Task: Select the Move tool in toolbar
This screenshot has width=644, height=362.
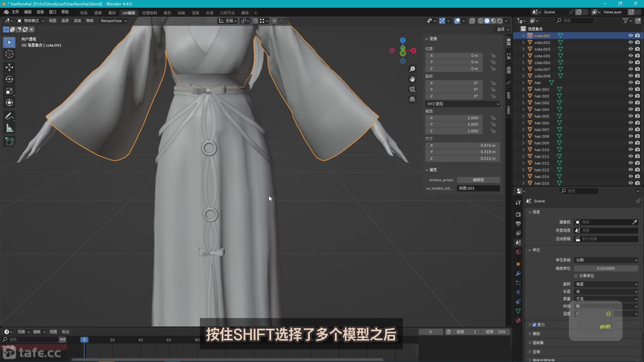Action: coord(9,67)
